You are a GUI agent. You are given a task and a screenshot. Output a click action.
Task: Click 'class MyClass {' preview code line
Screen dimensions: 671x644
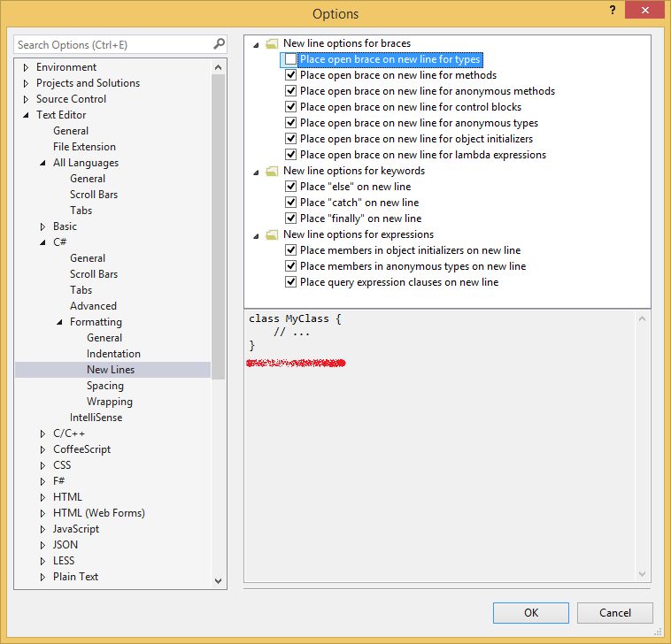pyautogui.click(x=295, y=318)
